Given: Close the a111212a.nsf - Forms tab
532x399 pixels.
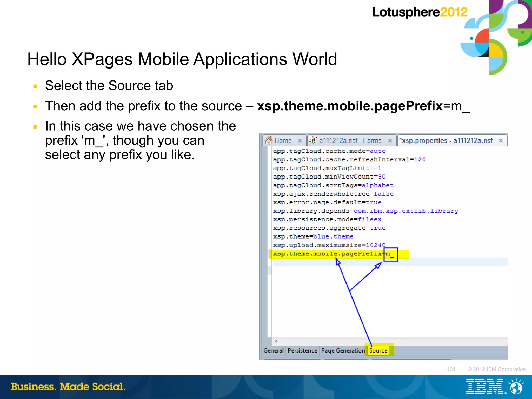Looking at the screenshot, I should click(390, 141).
